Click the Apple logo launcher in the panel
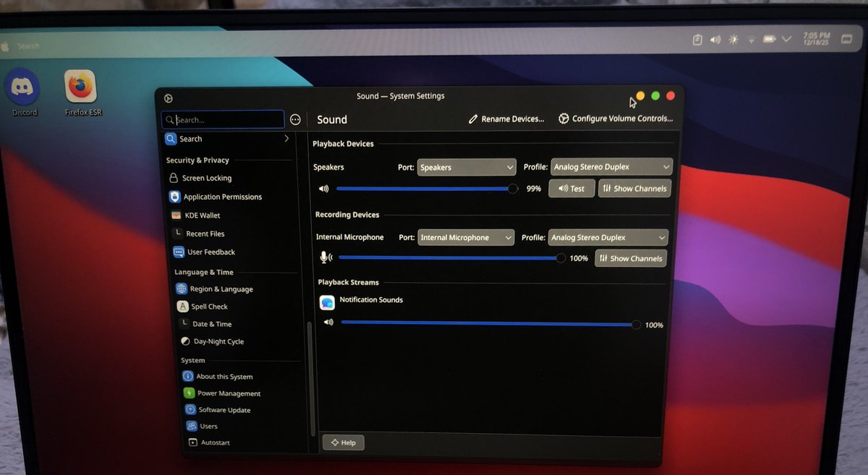Viewport: 868px width, 475px height. 6,46
